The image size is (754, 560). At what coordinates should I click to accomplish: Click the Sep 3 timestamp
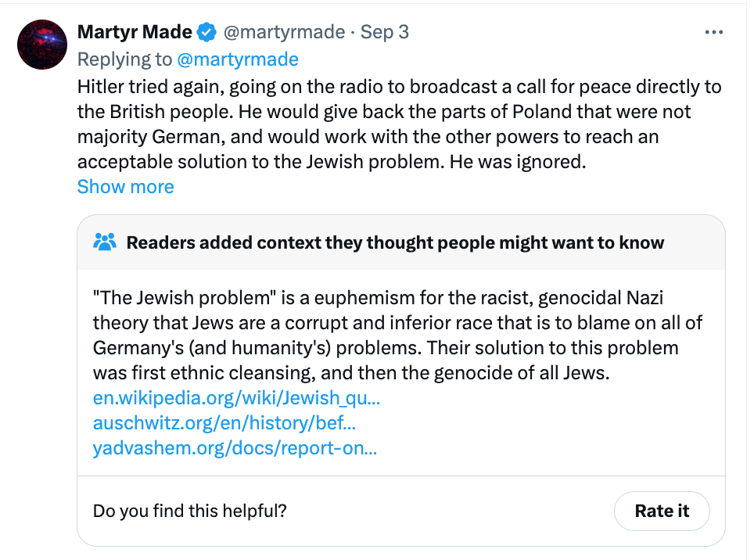click(384, 32)
